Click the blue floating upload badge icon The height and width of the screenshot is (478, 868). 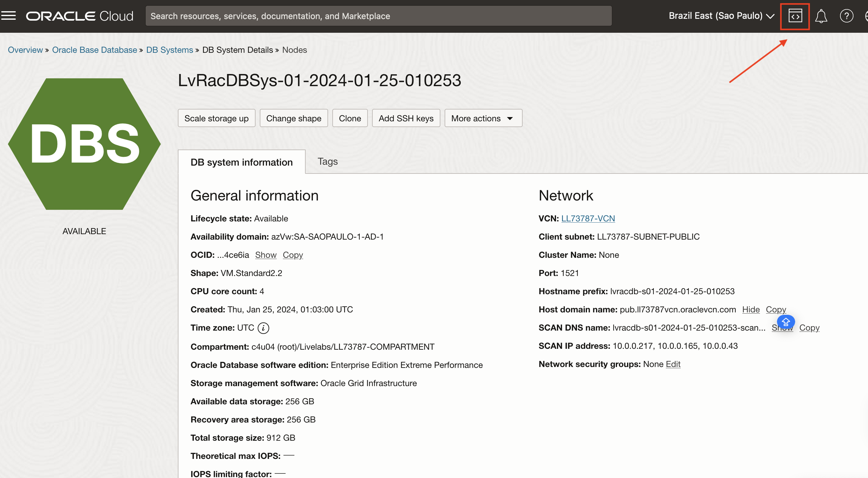tap(785, 322)
